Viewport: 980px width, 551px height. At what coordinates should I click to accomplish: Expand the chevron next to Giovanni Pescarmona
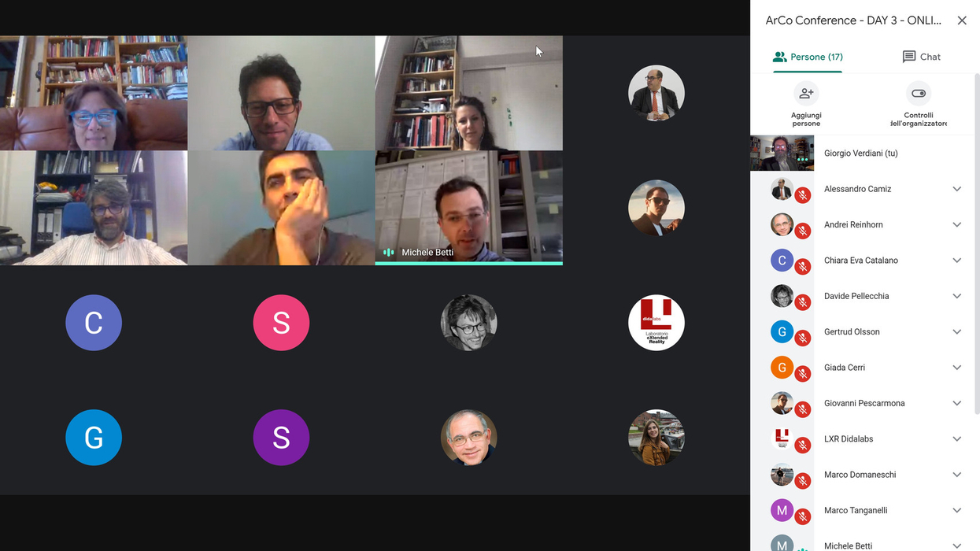pyautogui.click(x=957, y=403)
